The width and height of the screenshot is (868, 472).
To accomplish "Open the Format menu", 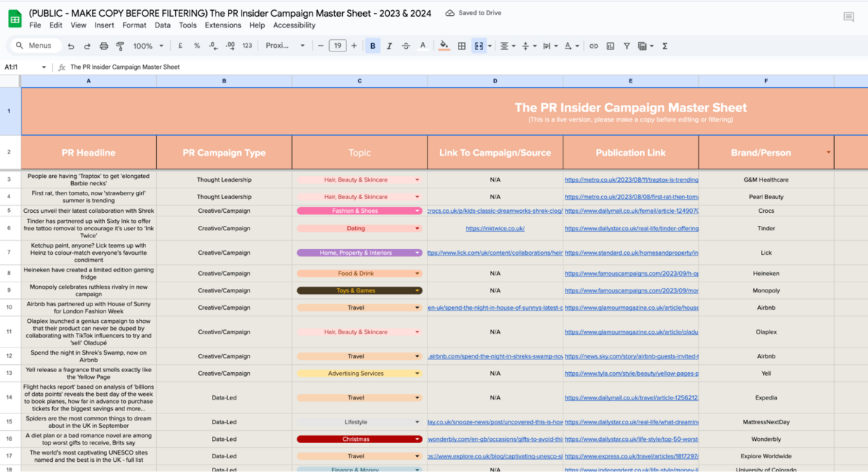I will coord(134,25).
